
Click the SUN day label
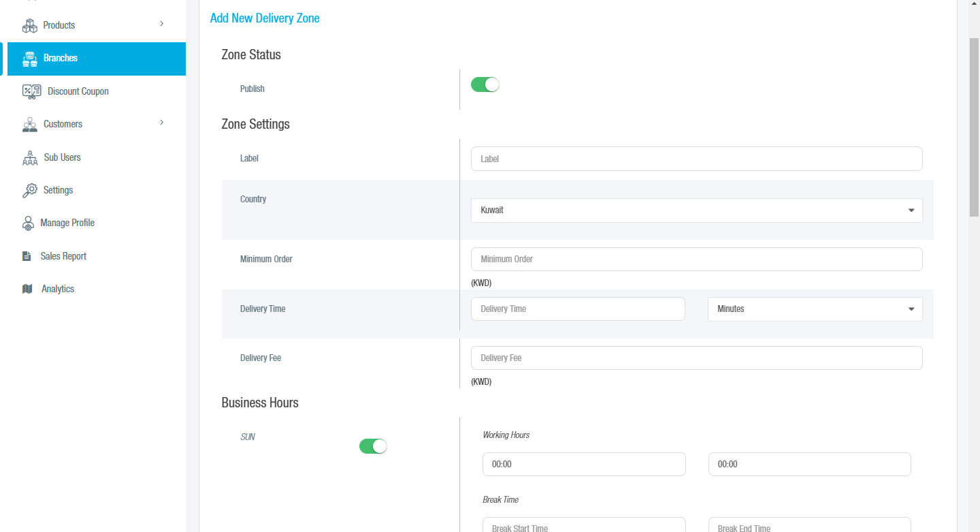coord(248,437)
